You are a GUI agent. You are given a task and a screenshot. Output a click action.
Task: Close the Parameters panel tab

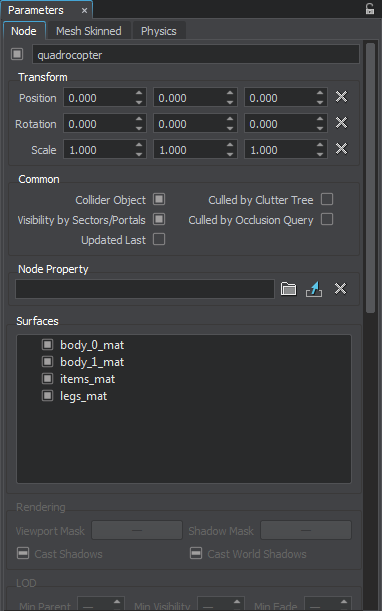[x=84, y=11]
